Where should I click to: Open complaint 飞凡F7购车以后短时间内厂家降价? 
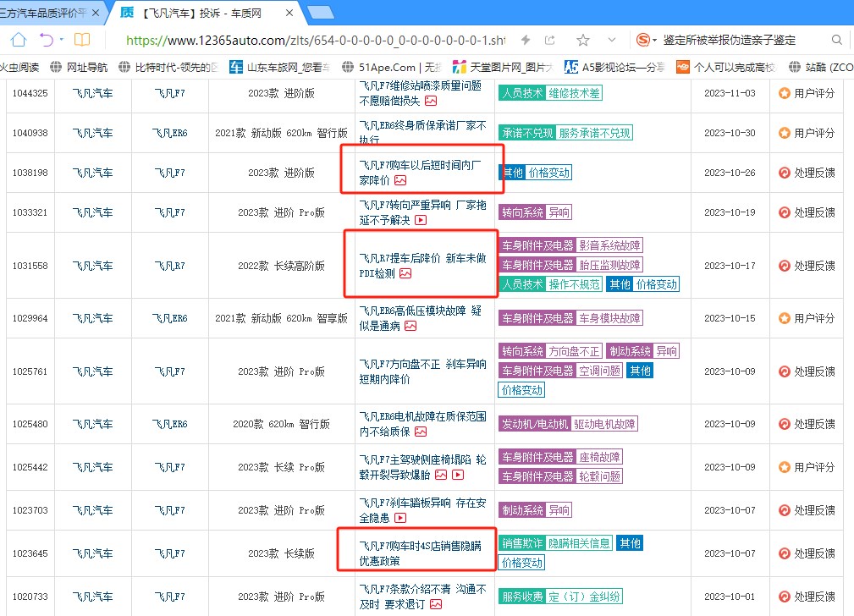pyautogui.click(x=421, y=172)
